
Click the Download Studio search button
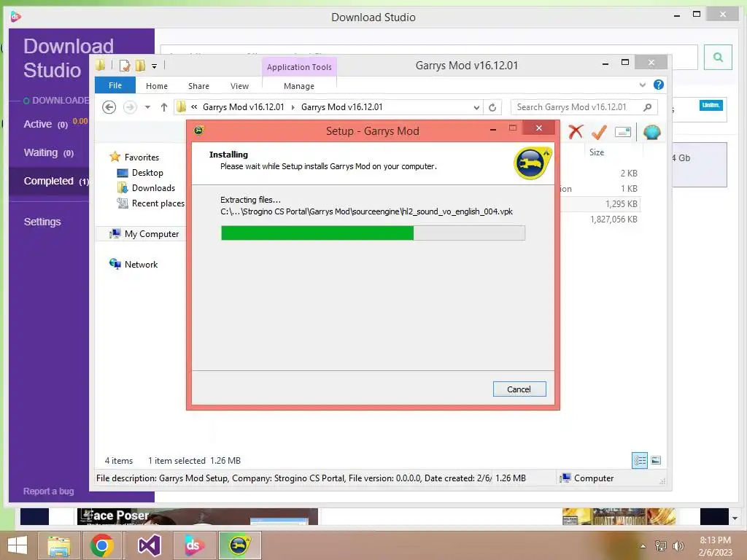pyautogui.click(x=718, y=57)
